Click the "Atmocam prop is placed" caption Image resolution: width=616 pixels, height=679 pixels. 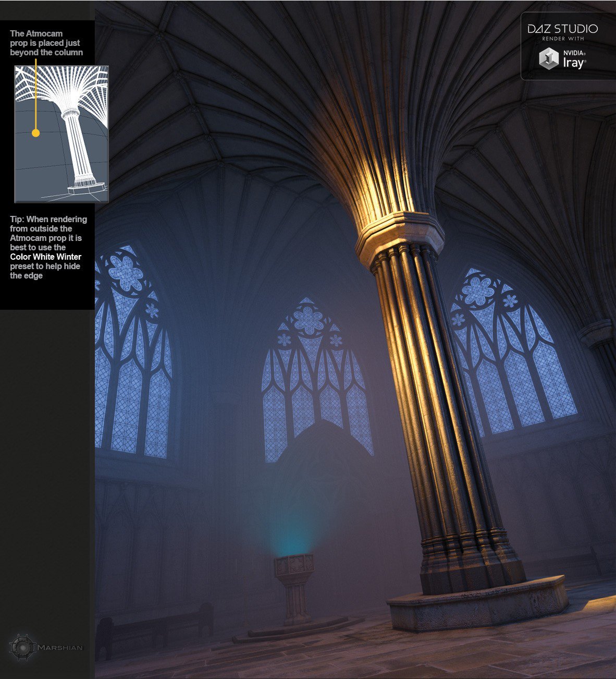point(46,43)
